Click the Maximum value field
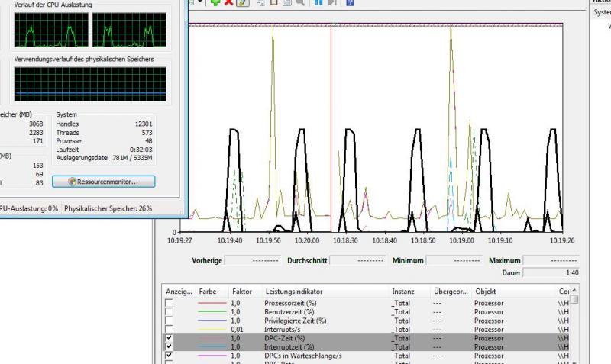The image size is (611, 364). [x=551, y=260]
